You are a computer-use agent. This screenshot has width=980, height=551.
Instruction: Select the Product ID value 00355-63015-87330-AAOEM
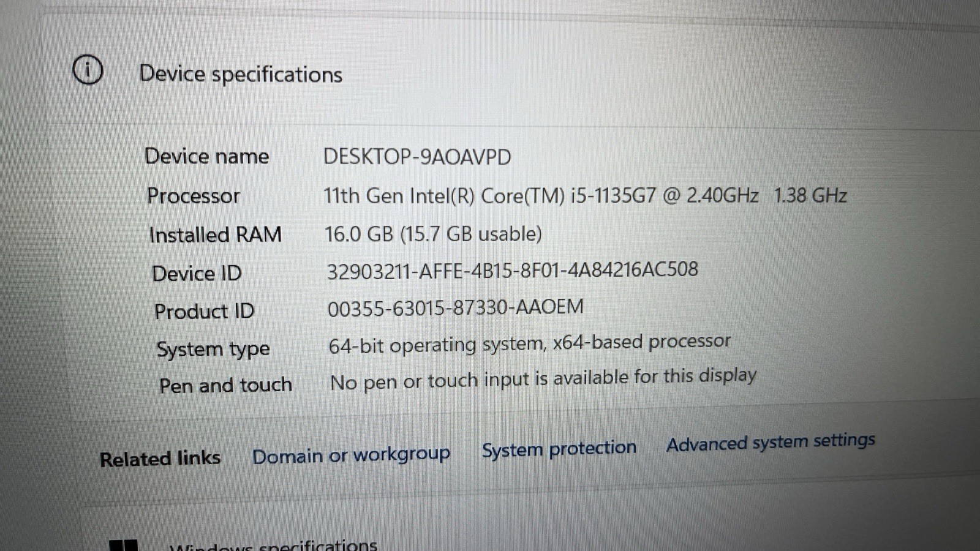pos(455,307)
